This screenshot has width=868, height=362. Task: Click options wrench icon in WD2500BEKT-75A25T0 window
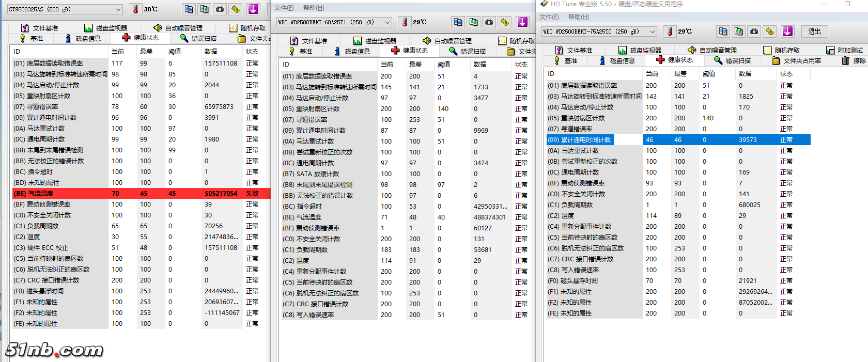point(770,32)
